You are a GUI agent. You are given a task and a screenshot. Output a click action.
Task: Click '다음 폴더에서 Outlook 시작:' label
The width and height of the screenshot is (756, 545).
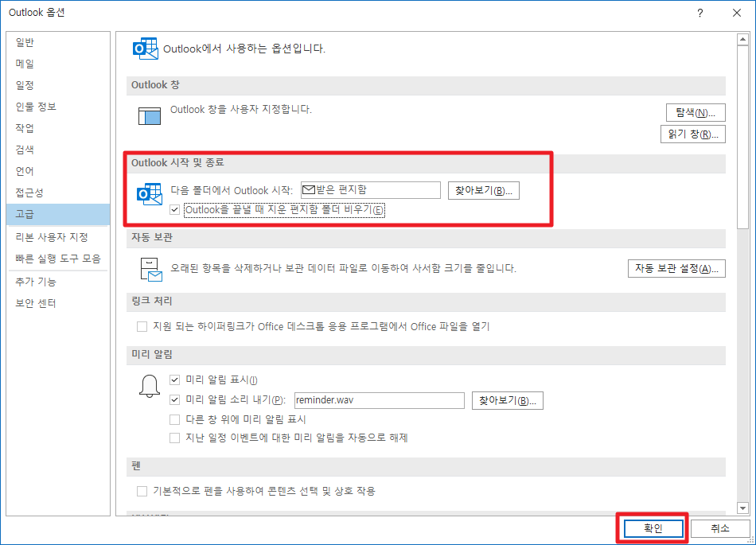coord(232,190)
